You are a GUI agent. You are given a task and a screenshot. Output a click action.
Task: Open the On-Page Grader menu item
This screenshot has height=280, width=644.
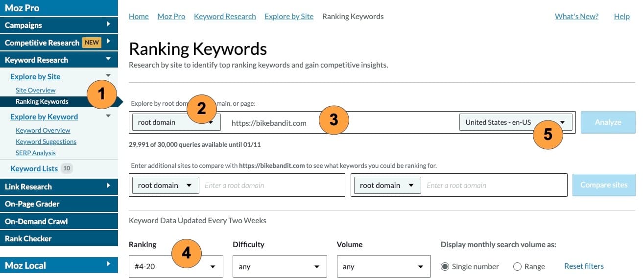[32, 204]
